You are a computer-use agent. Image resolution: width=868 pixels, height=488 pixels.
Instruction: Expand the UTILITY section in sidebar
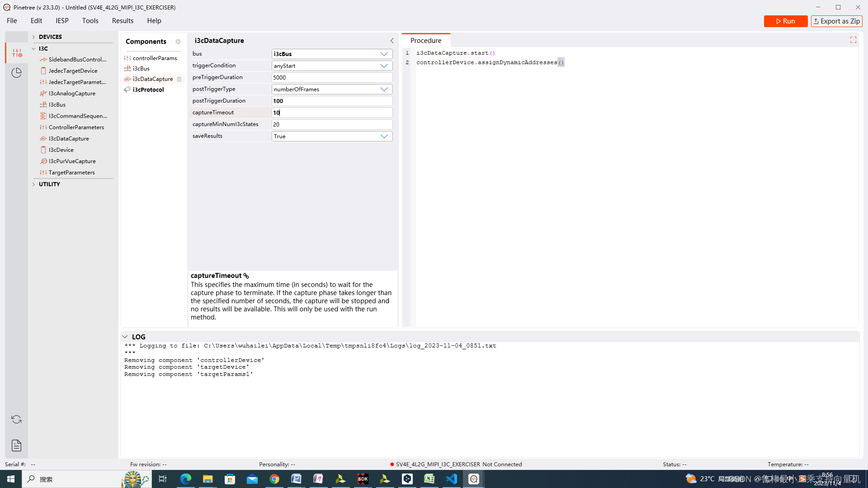[x=34, y=184]
